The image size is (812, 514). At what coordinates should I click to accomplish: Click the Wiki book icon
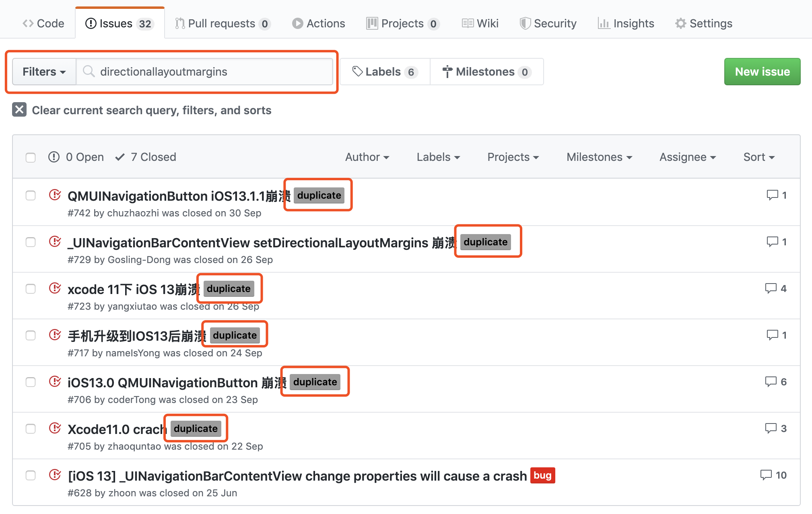468,23
